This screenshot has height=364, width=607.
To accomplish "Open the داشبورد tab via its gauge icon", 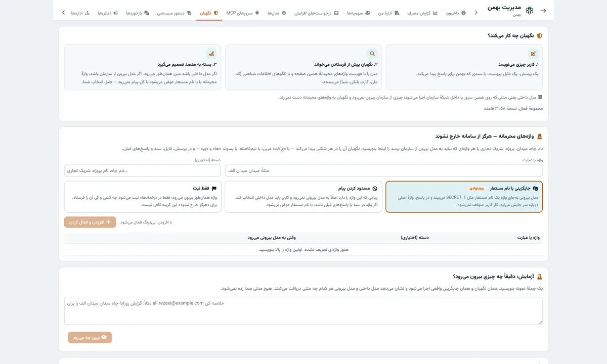I will click(x=463, y=13).
